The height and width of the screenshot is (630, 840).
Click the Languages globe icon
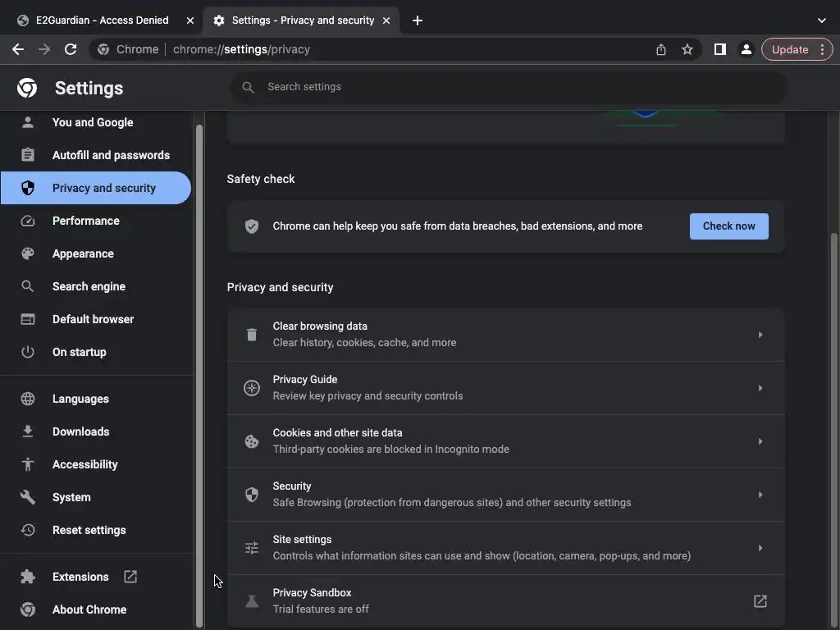point(28,399)
